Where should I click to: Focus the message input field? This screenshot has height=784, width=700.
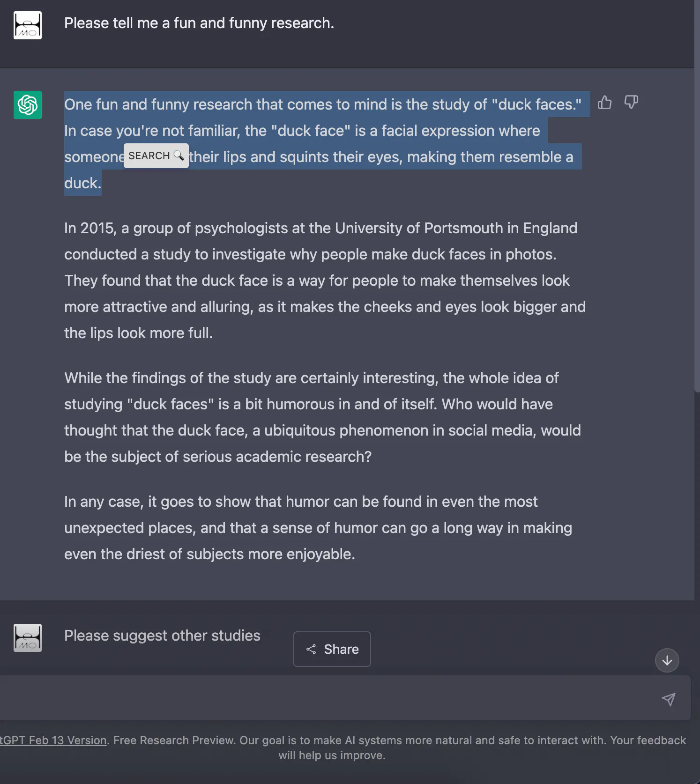tap(328, 698)
